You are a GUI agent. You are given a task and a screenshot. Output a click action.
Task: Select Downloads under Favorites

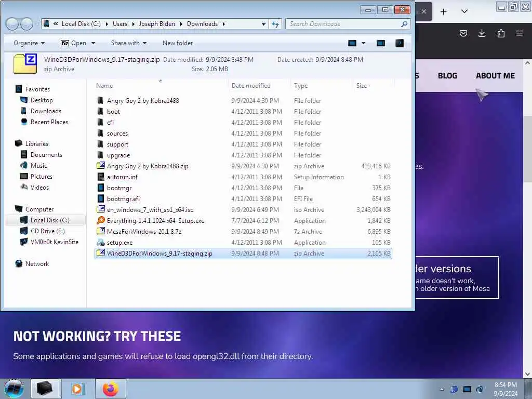pos(46,111)
